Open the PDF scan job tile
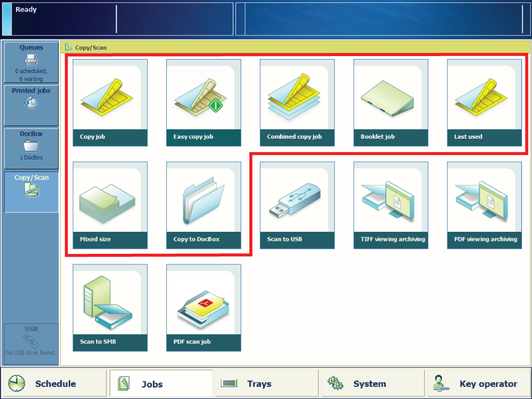Screen dimensions: 532x399 [x=203, y=308]
